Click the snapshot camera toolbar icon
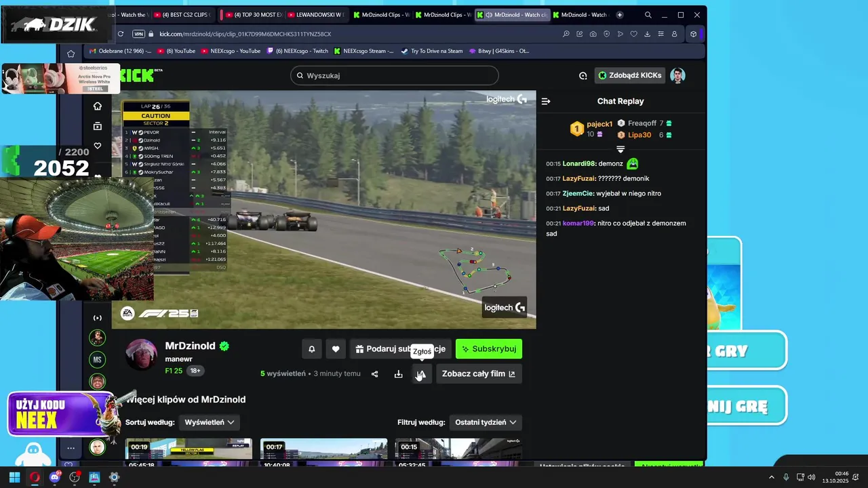 pyautogui.click(x=593, y=34)
